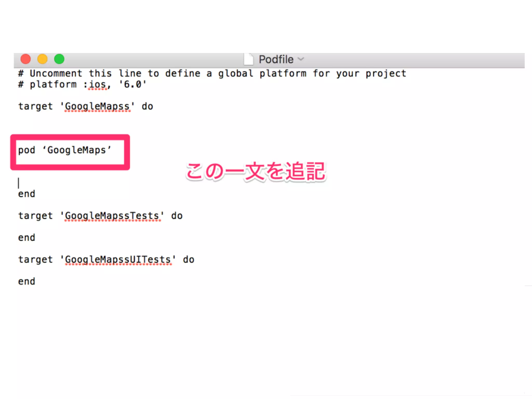
Task: Expand the Podfile title dropdown chevron
Action: click(x=301, y=59)
